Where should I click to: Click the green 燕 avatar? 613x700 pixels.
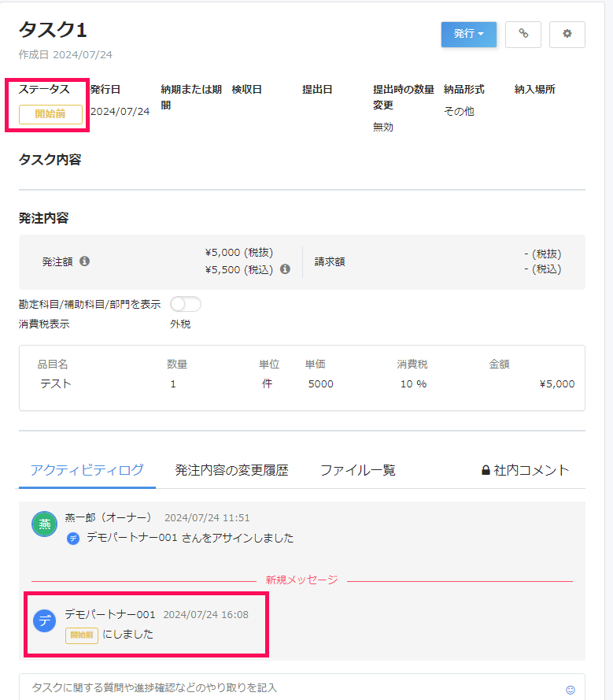45,524
